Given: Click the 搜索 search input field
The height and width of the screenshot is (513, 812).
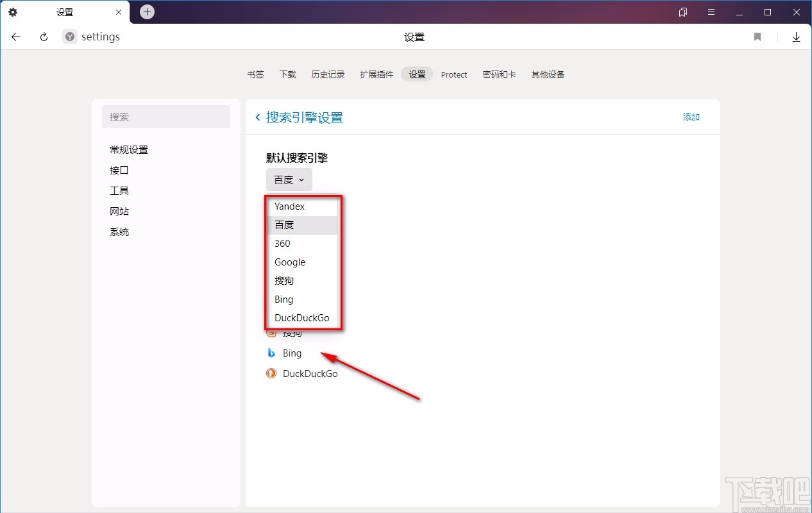Looking at the screenshot, I should (166, 117).
